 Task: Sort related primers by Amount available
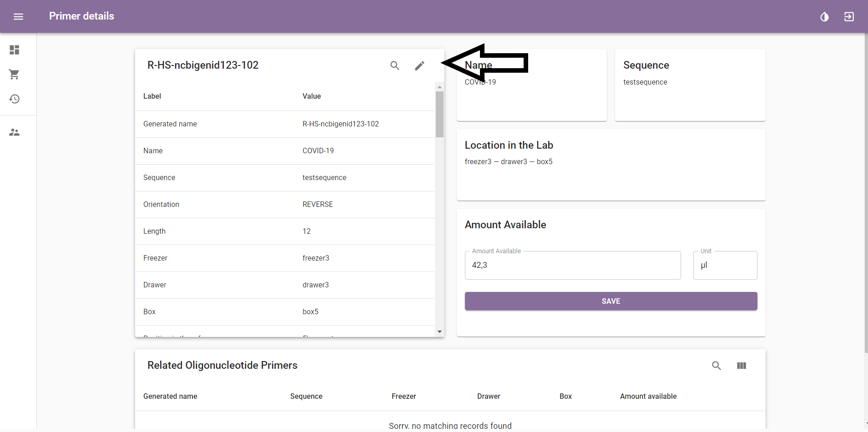click(648, 397)
